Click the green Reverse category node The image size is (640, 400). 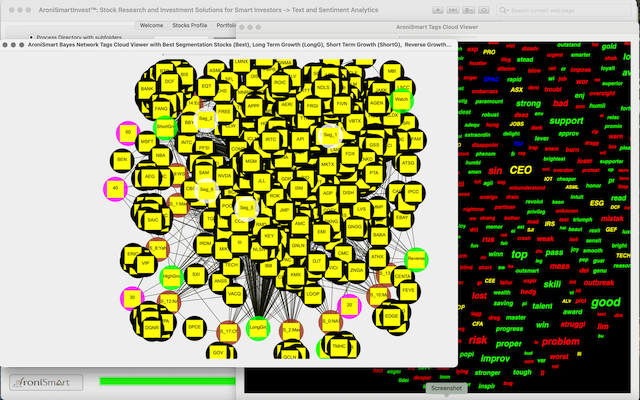coord(416,259)
